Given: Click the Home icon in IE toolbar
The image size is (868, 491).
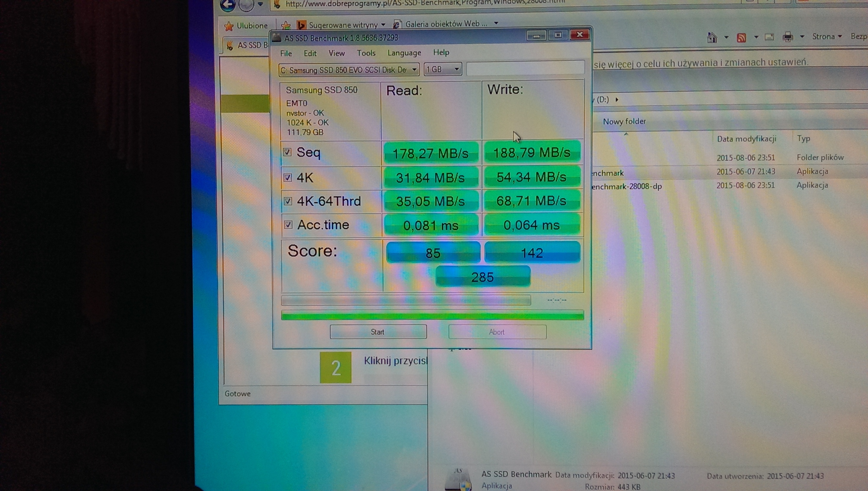Looking at the screenshot, I should tap(712, 37).
